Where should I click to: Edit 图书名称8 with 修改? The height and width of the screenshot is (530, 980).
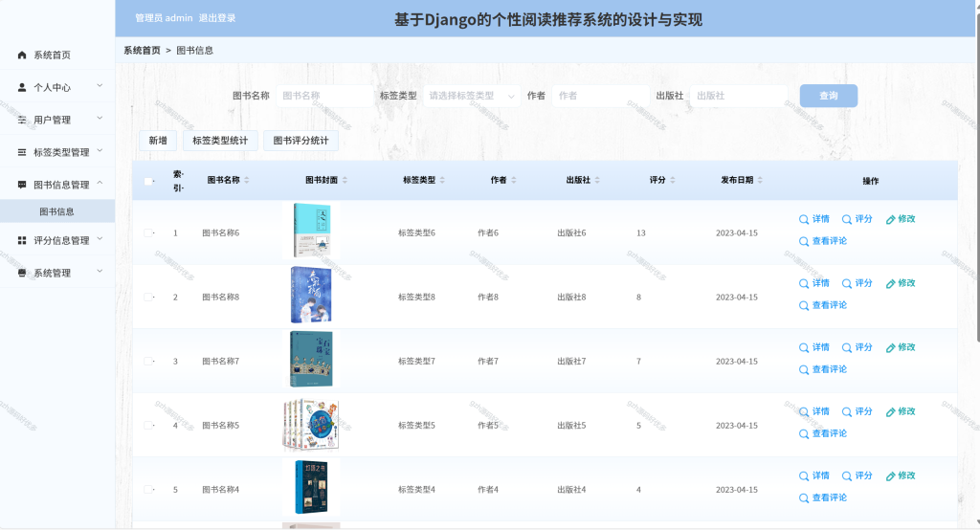click(x=901, y=284)
